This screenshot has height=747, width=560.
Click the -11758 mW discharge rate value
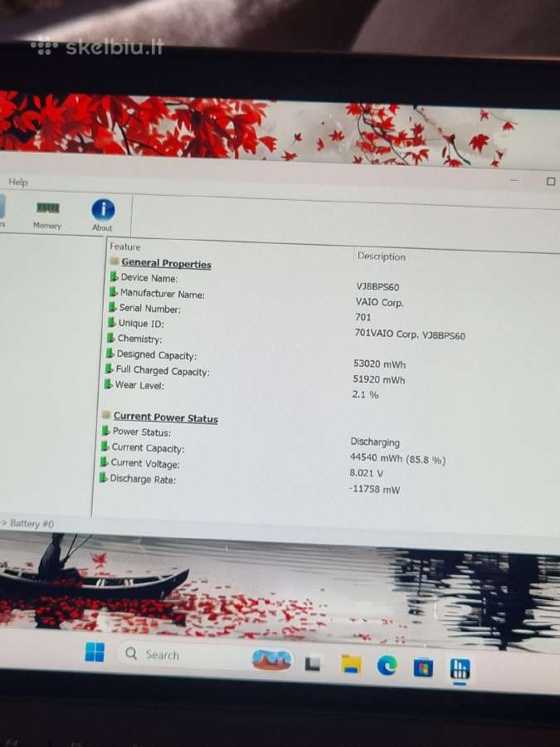374,489
